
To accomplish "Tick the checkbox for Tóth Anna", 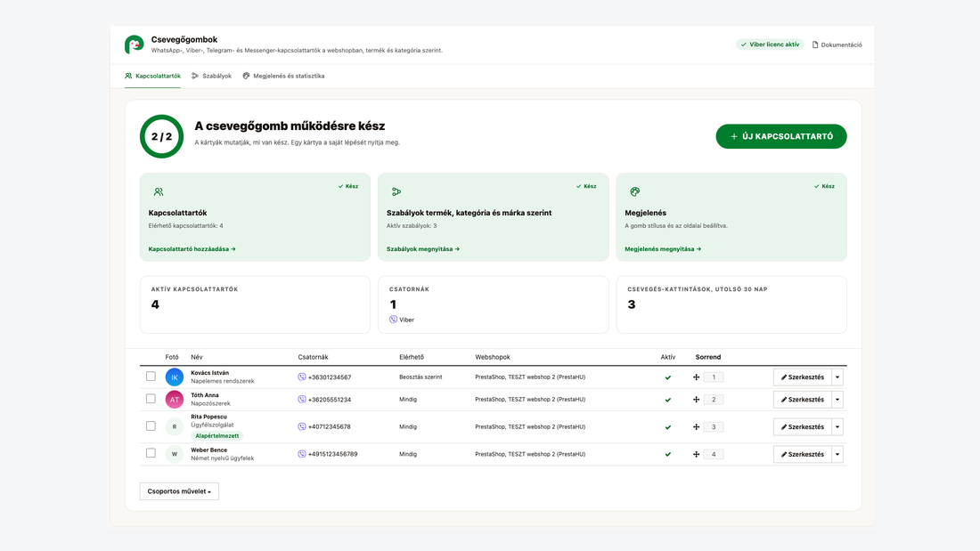I will click(151, 399).
